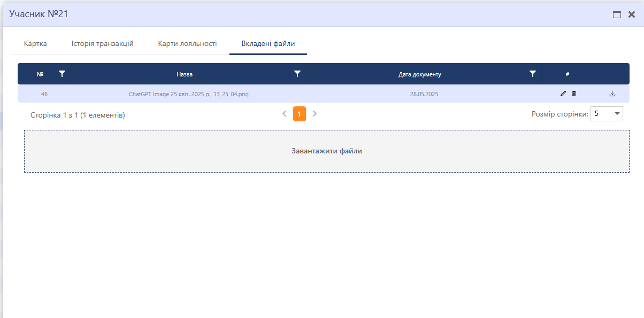
Task: Open filter for the № column
Action: point(62,74)
